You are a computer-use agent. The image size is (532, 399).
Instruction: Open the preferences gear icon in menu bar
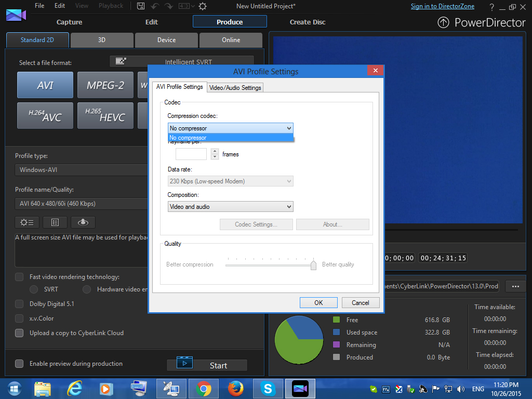coord(203,6)
